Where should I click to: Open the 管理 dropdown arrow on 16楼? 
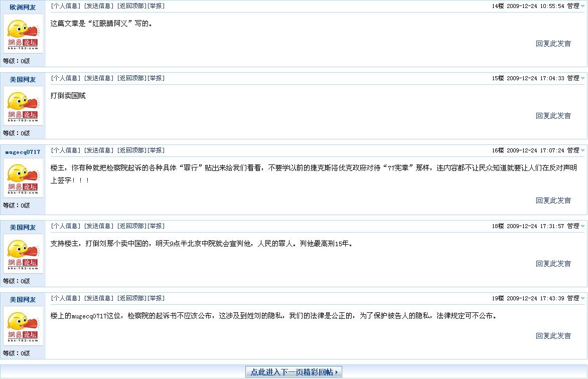pyautogui.click(x=582, y=150)
